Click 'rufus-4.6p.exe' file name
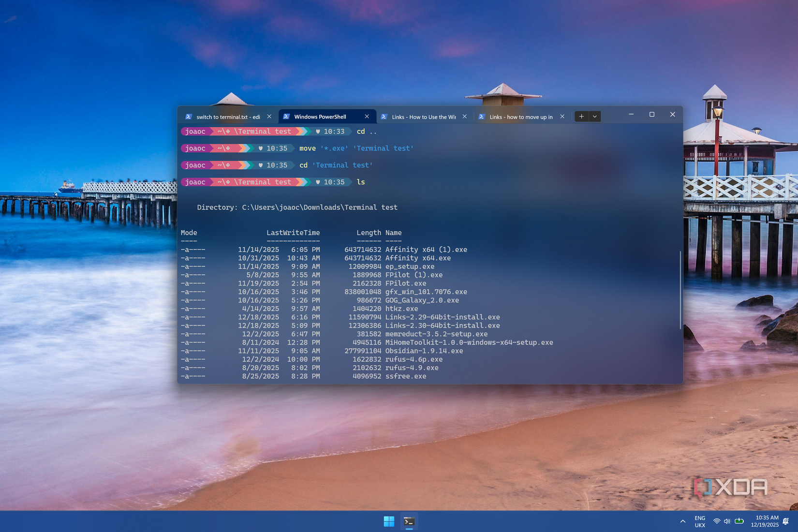The height and width of the screenshot is (532, 798). point(414,359)
